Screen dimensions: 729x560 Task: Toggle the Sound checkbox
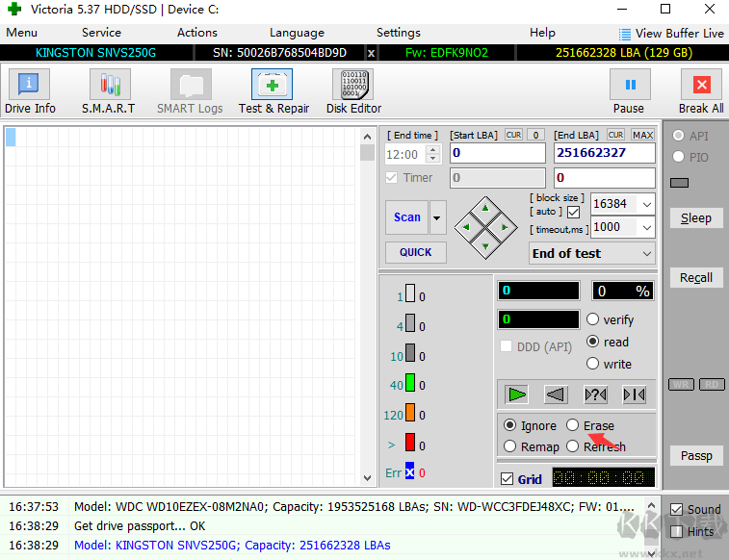coord(677,509)
